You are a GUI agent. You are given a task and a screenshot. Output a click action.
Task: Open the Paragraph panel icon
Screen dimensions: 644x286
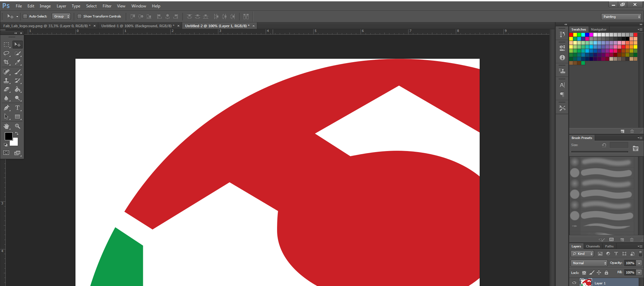tap(562, 95)
